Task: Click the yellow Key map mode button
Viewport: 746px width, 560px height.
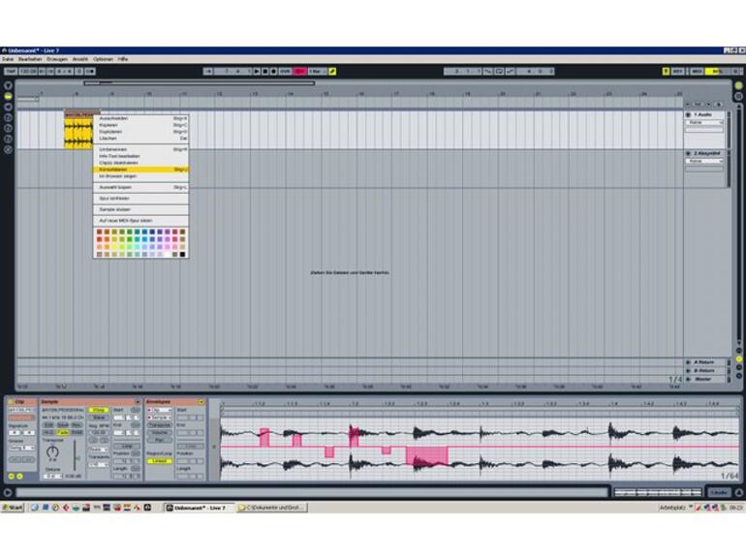Action: [665, 71]
